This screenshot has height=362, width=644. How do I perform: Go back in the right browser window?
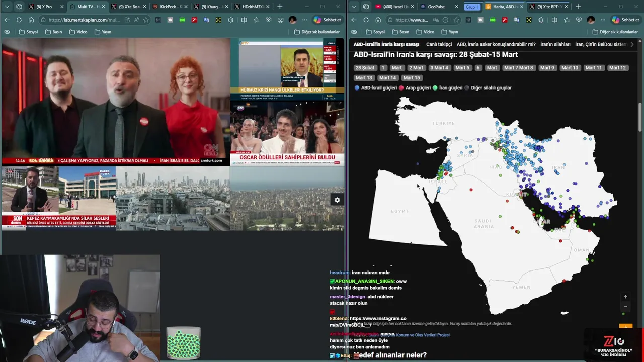[354, 20]
